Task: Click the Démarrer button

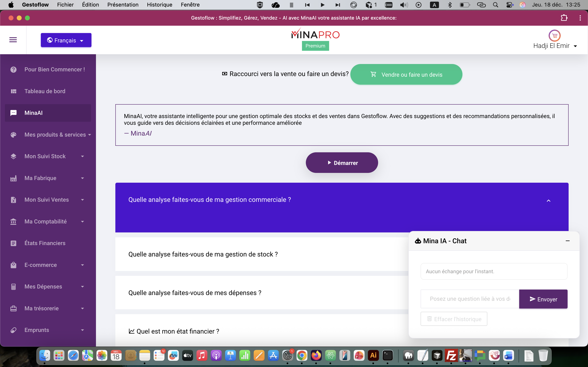Action: 342,163
